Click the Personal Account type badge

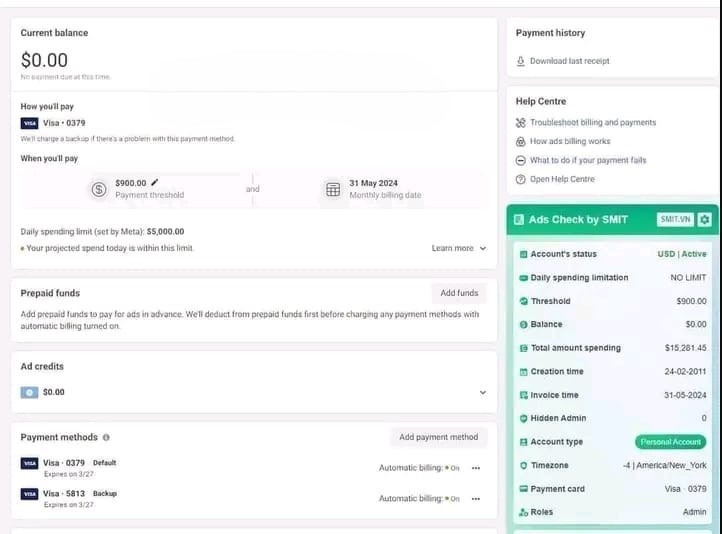point(670,442)
